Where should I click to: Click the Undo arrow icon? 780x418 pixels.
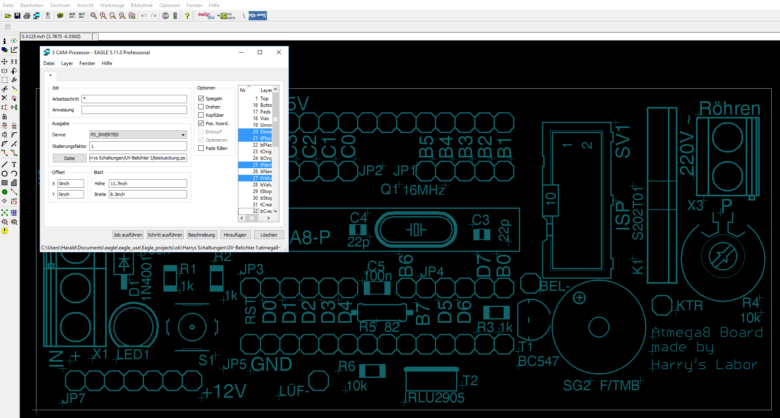144,16
